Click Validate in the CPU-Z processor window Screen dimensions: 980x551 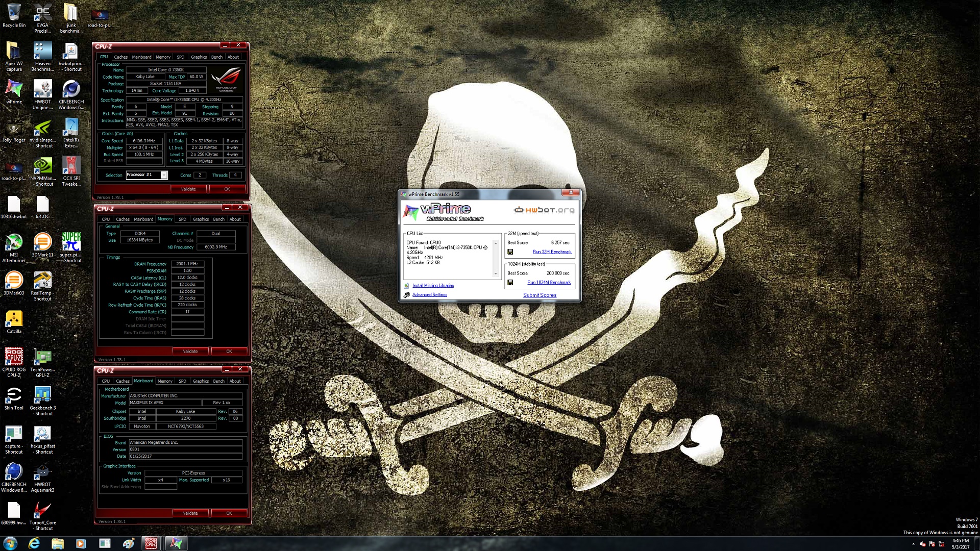tap(188, 189)
